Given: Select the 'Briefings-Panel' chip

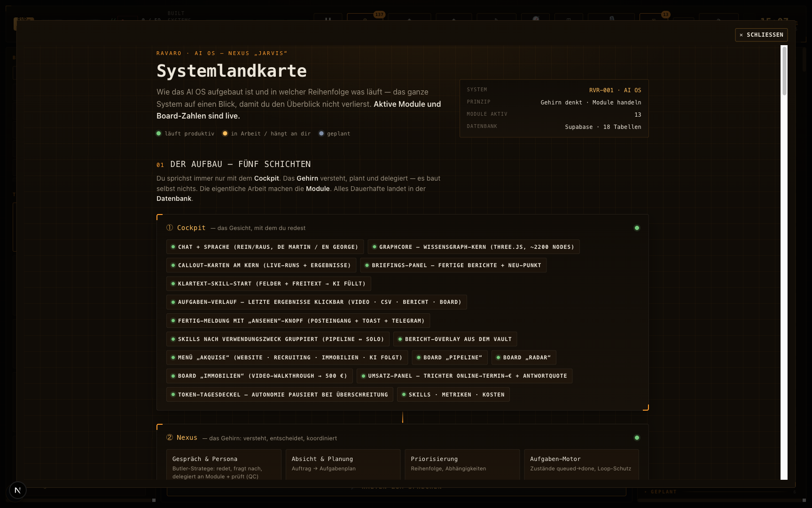Looking at the screenshot, I should coord(453,265).
